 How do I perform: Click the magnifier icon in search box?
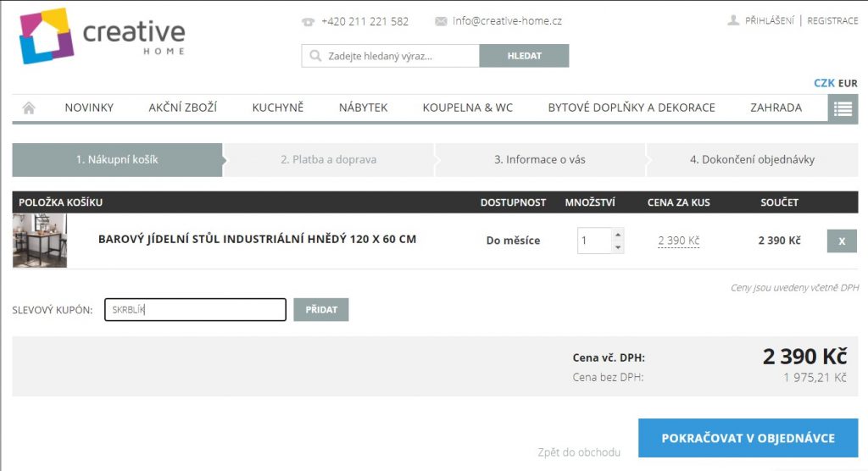[315, 56]
